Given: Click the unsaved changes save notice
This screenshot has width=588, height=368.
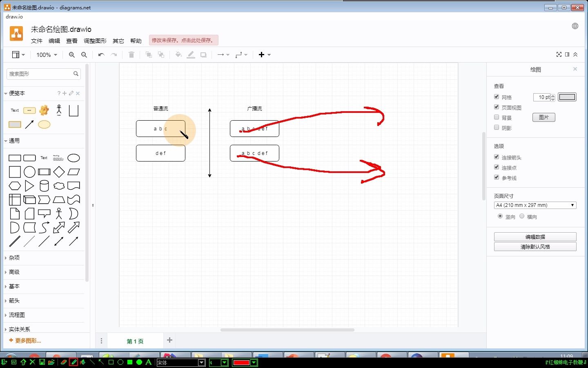Looking at the screenshot, I should (x=183, y=40).
